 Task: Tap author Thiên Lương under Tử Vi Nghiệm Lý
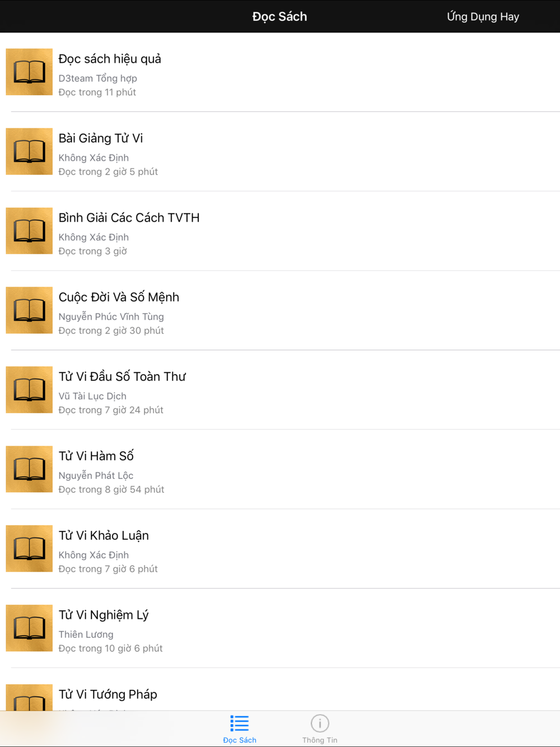click(x=86, y=634)
